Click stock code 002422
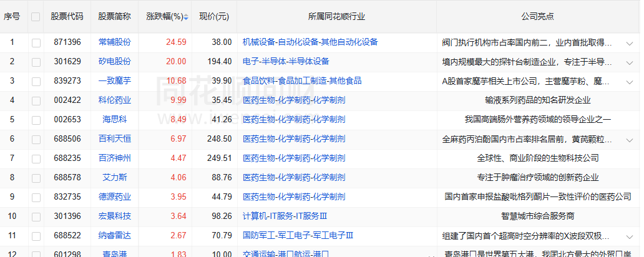Viewport: 644px width, 257px height. (67, 100)
